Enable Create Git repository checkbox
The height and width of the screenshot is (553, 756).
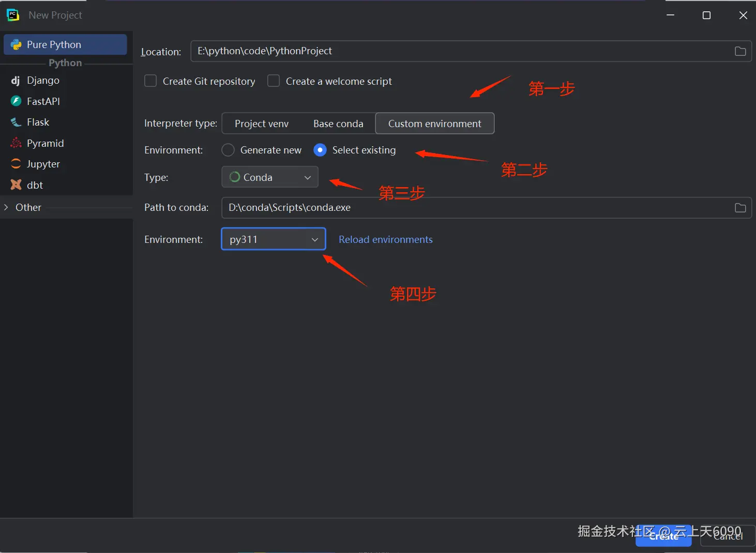[x=150, y=81]
